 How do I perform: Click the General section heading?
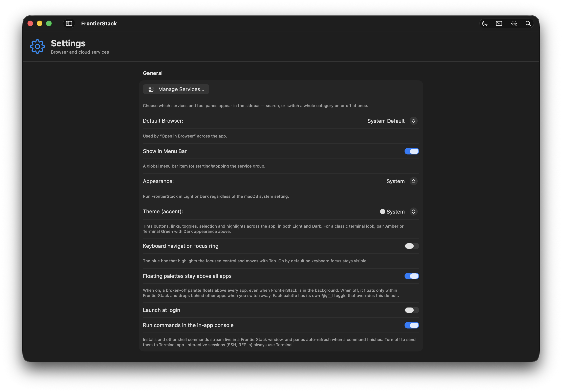pos(153,73)
